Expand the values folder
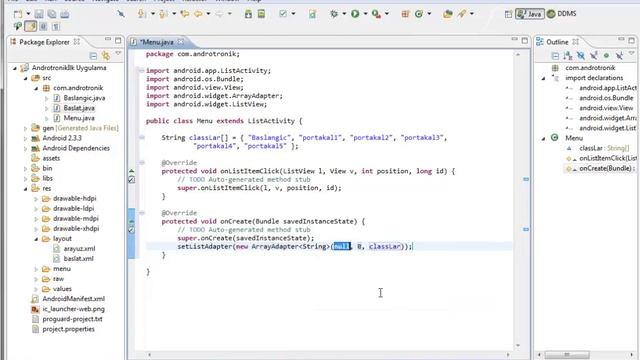The image size is (640, 360). click(x=36, y=289)
